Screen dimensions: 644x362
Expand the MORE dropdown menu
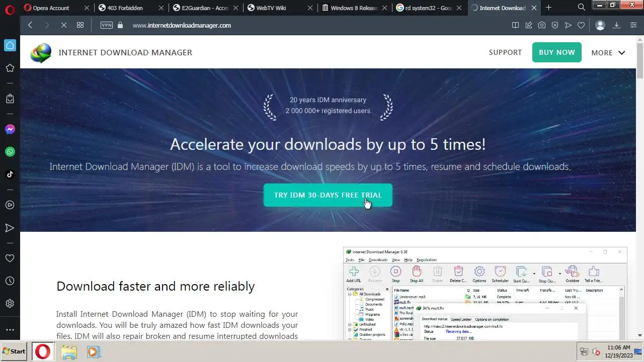[608, 52]
